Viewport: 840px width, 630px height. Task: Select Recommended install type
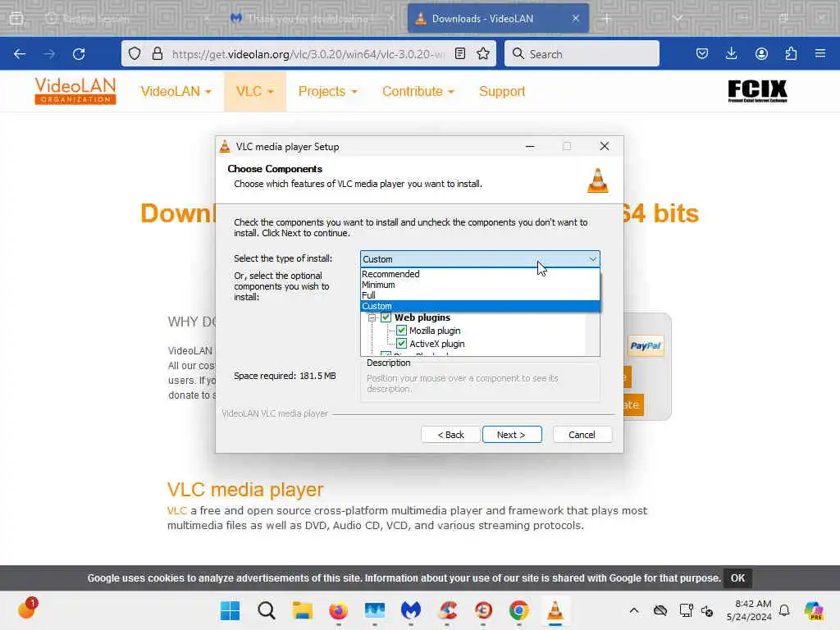pos(480,274)
